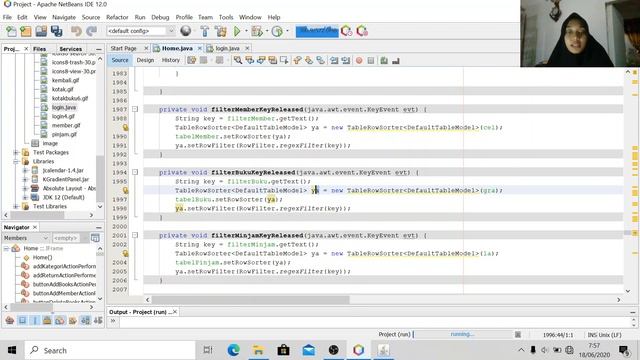640x360 pixels.
Task: Click the lightbulb hint on line 1996
Action: pos(125,190)
